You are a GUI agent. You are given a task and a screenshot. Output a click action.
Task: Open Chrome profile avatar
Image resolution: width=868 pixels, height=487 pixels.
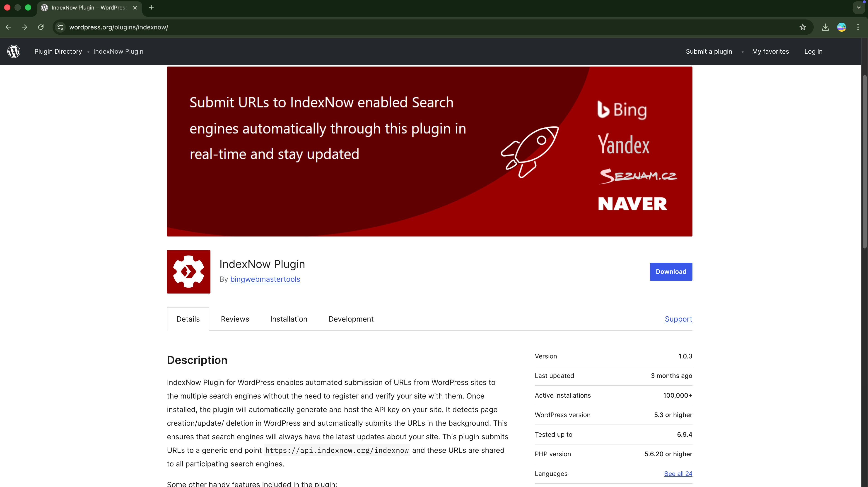coord(842,27)
